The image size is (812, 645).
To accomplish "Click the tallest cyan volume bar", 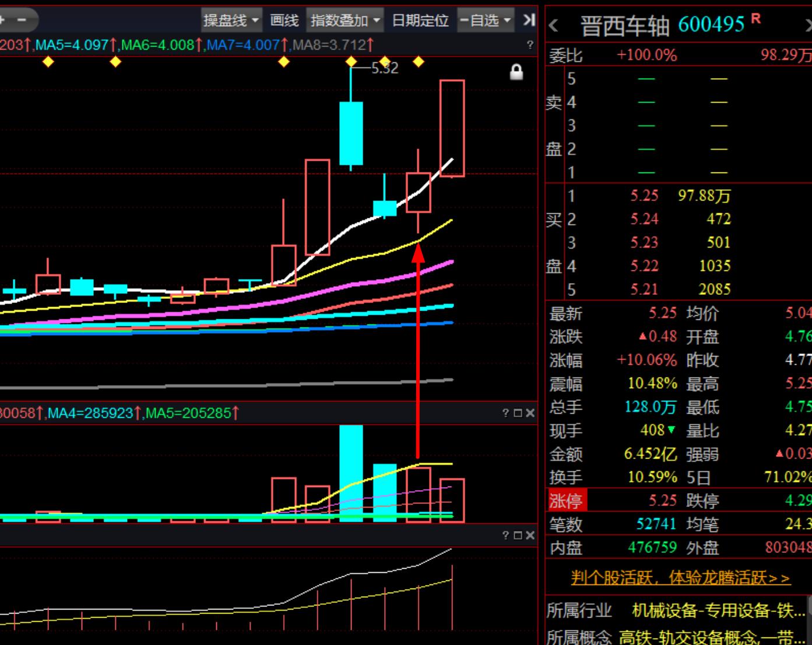I will point(351,473).
